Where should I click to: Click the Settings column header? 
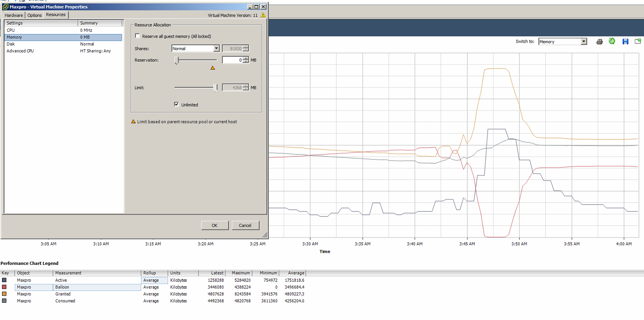click(x=41, y=23)
